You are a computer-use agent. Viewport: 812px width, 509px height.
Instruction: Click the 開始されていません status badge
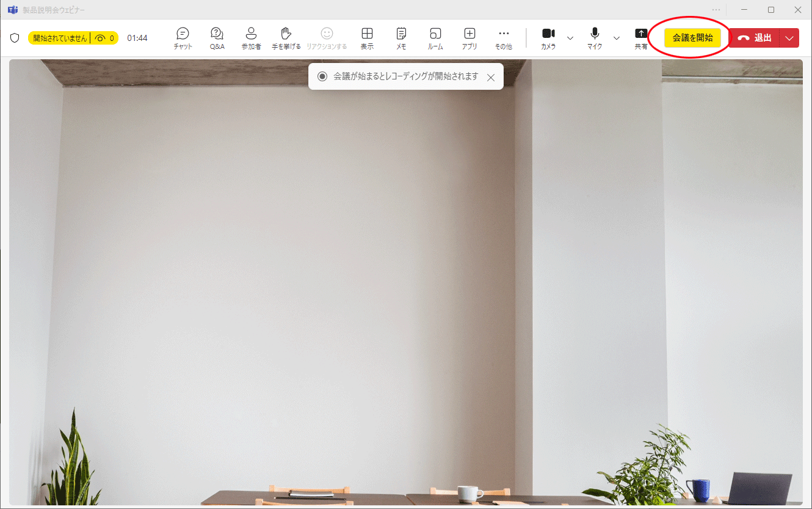[x=60, y=38]
